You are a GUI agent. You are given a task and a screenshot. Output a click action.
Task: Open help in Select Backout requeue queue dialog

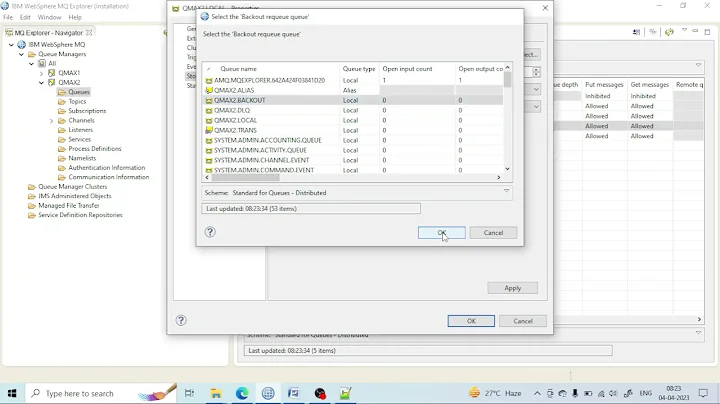click(210, 232)
